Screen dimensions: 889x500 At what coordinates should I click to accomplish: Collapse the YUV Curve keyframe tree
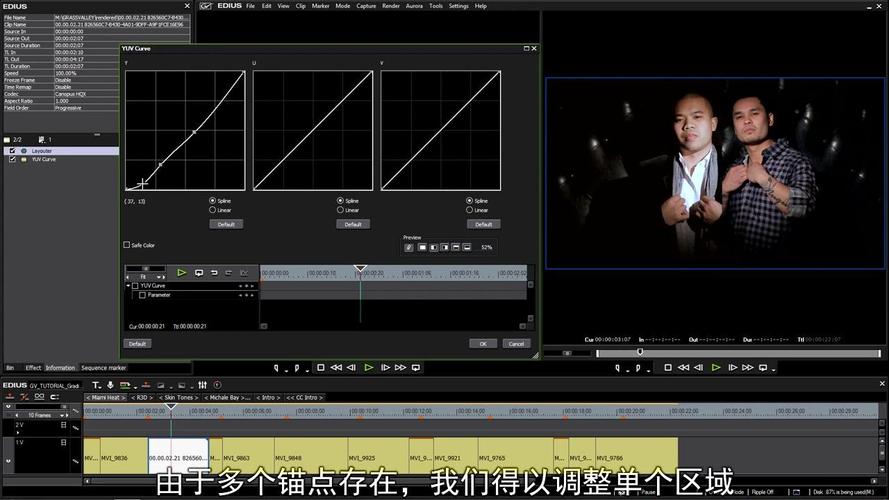point(128,286)
